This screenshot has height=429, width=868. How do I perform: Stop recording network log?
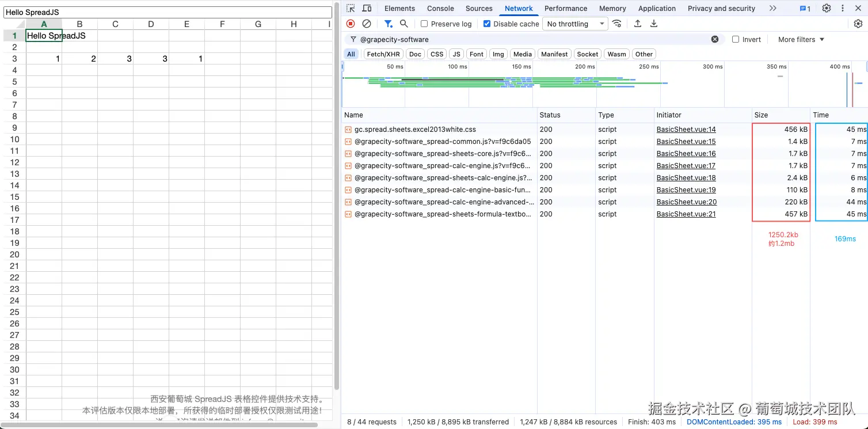point(351,24)
